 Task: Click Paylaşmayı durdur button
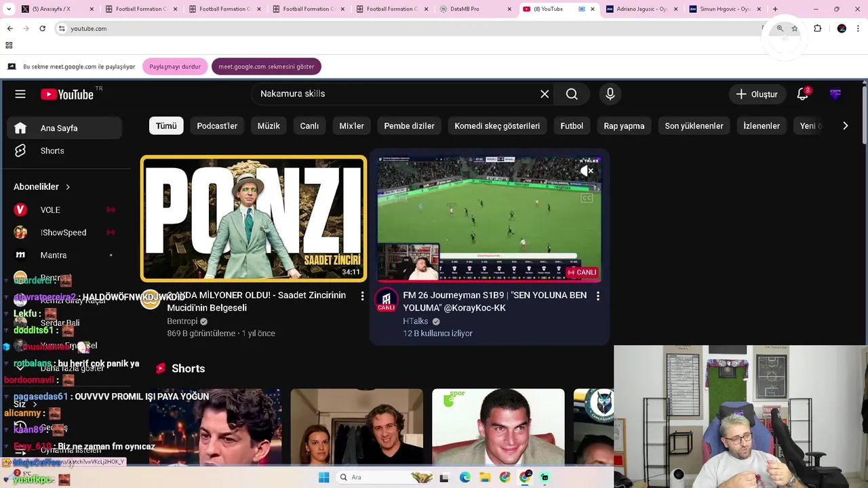[175, 66]
